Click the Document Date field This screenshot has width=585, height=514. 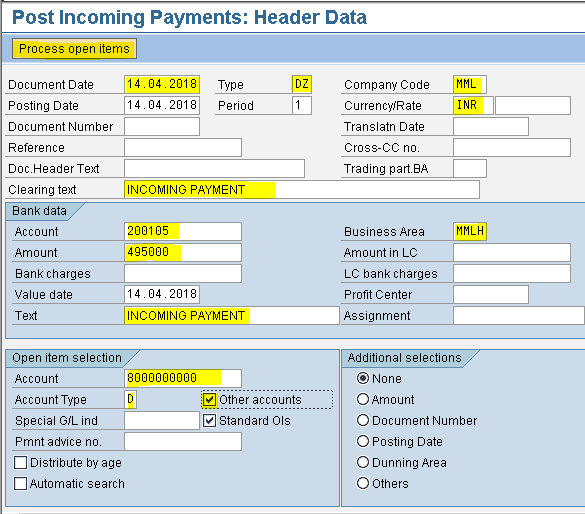click(x=162, y=84)
